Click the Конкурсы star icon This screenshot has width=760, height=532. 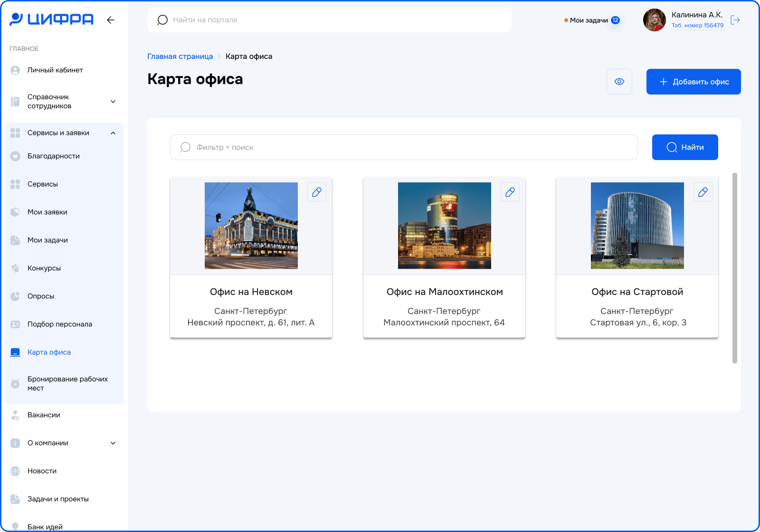click(15, 268)
